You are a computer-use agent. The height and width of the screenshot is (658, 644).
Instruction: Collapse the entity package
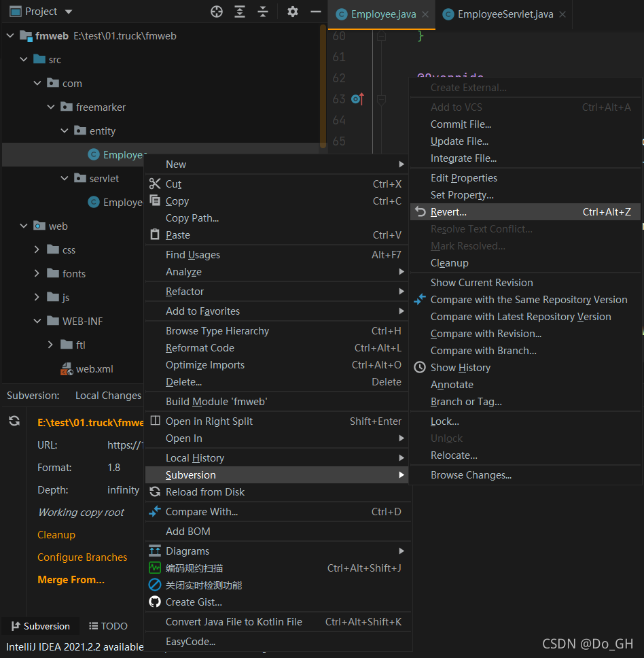coord(64,131)
